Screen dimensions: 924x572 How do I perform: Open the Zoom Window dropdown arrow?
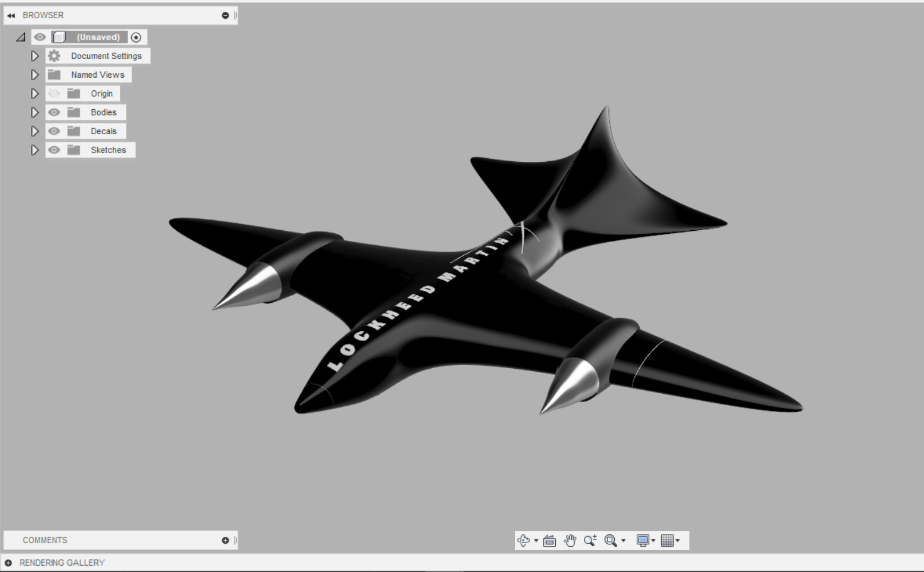(x=623, y=541)
